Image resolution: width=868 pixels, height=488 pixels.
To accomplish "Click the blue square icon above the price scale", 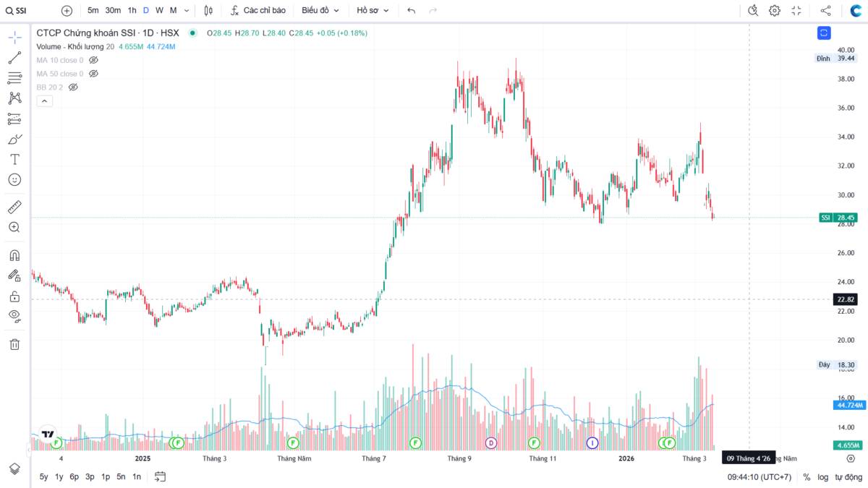I will 824,33.
